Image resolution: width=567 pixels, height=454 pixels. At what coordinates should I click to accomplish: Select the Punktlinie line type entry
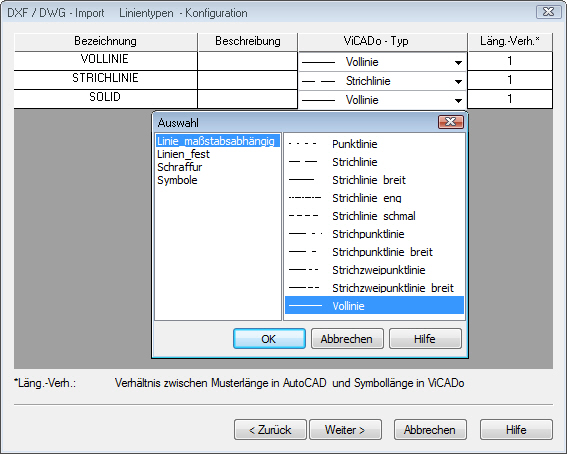coord(374,144)
